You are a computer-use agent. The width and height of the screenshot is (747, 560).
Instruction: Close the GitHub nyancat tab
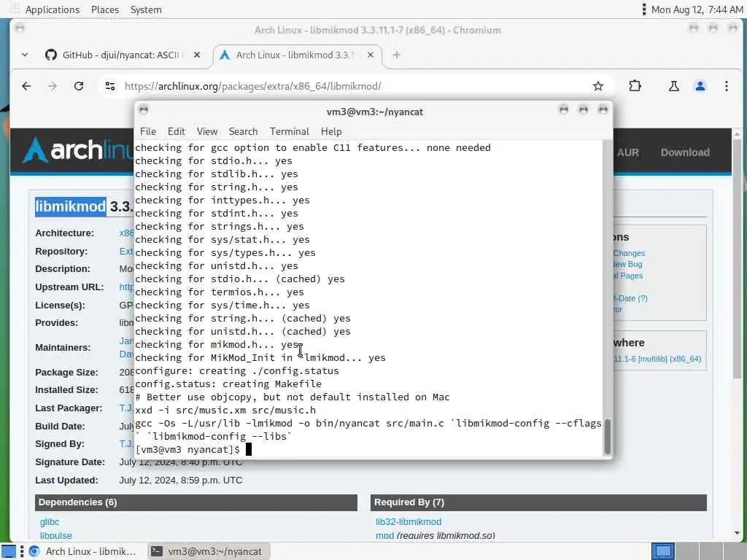coord(197,55)
